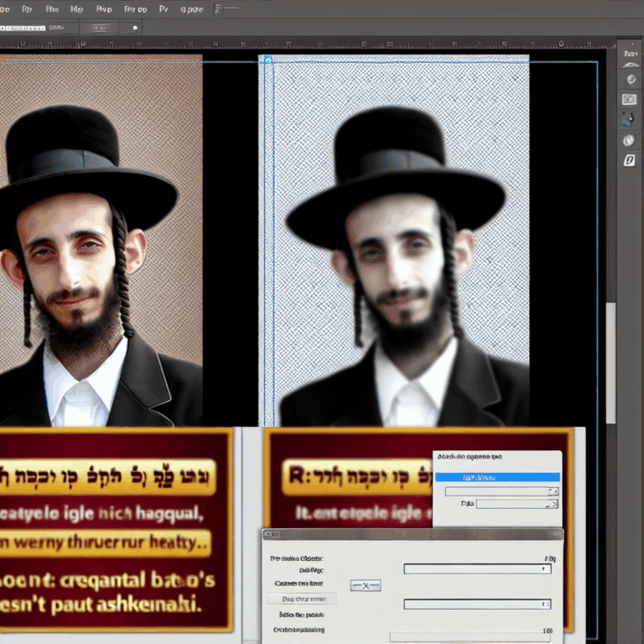This screenshot has height=644, width=644.
Task: Click the lower input field in small popup
Action: [517, 504]
